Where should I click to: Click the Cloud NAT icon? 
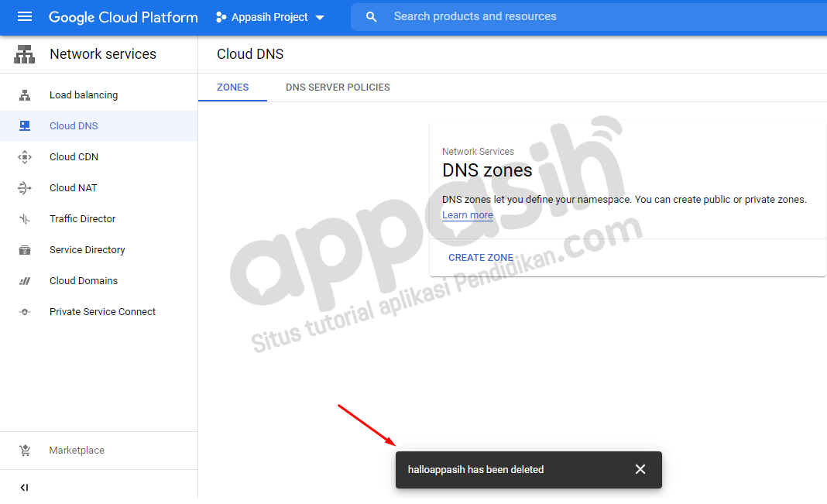25,188
